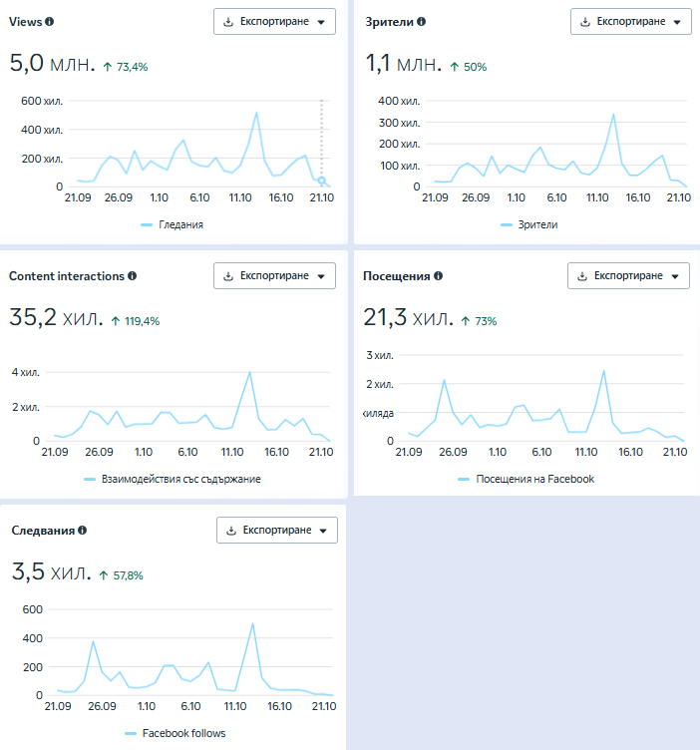This screenshot has width=700, height=750.
Task: Click the 57,8% growth indicator
Action: point(122,575)
